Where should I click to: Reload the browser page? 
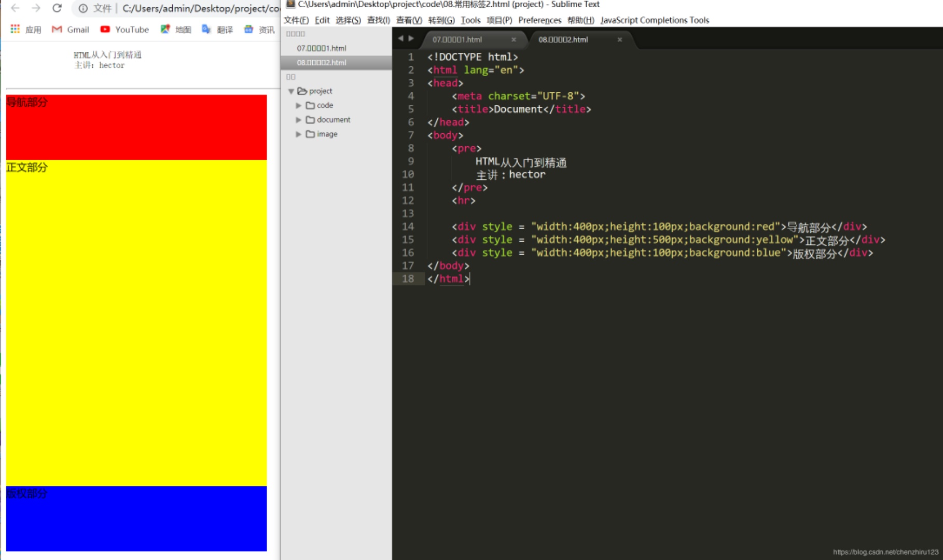click(57, 8)
